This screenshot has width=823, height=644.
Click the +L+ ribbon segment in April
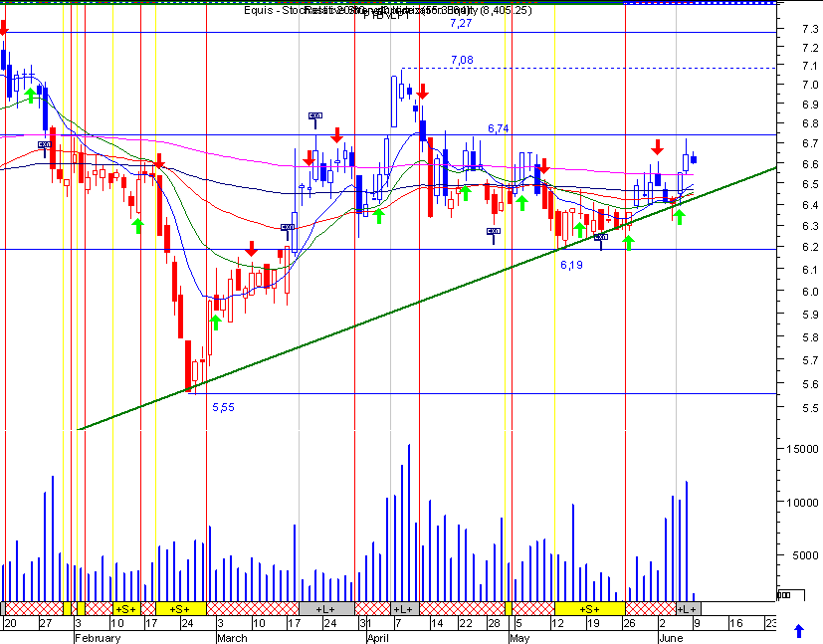(404, 609)
